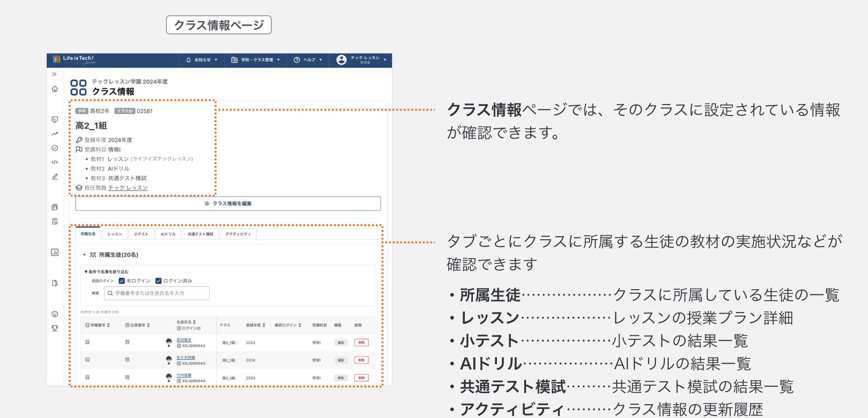
Task: Open the ヘルプ dropdown menu
Action: tap(309, 60)
